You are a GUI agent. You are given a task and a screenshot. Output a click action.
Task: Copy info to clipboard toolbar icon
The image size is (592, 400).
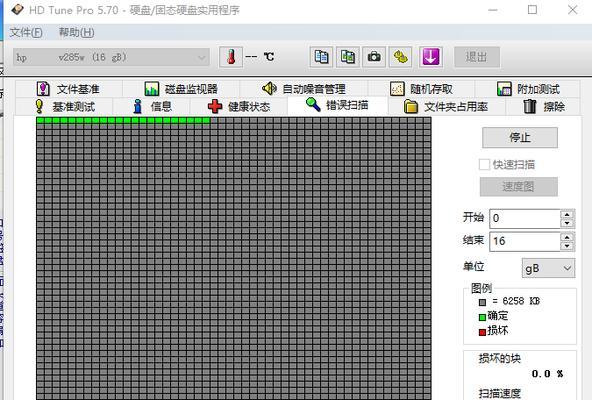click(321, 57)
